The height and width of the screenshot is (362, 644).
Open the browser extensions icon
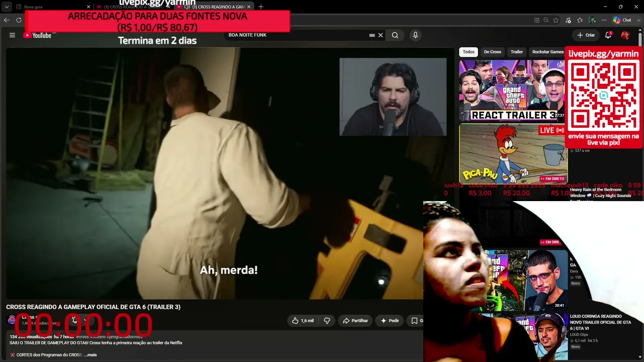(x=537, y=20)
